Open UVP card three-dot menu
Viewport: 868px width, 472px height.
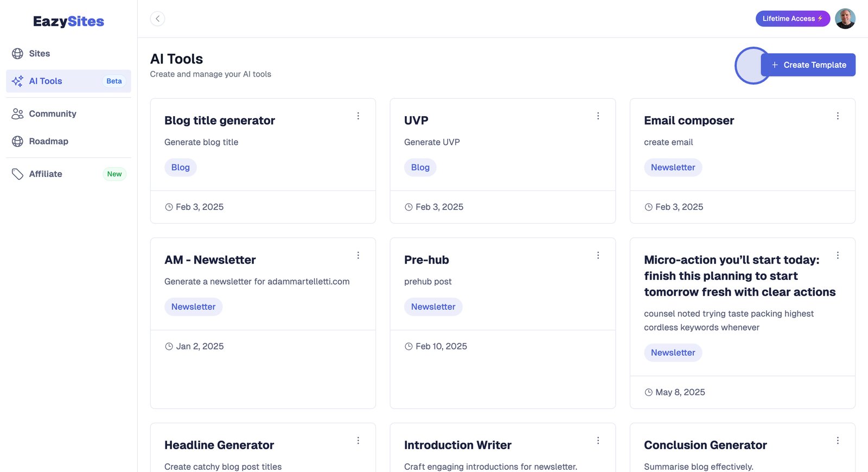pos(598,116)
